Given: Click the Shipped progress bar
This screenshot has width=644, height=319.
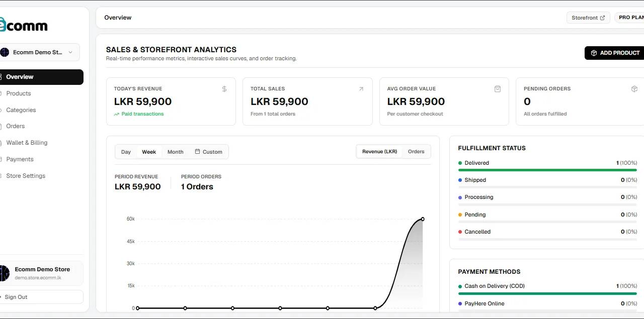Looking at the screenshot, I should click(x=547, y=187).
